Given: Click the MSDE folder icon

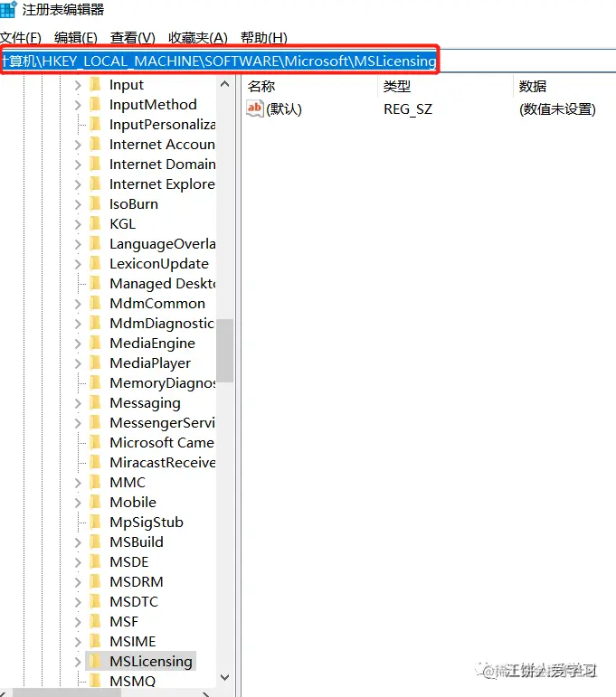Looking at the screenshot, I should point(95,562).
